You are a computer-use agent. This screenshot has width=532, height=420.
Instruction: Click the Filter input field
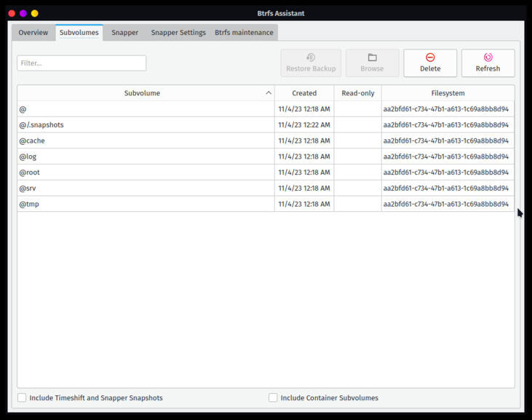[x=82, y=63]
